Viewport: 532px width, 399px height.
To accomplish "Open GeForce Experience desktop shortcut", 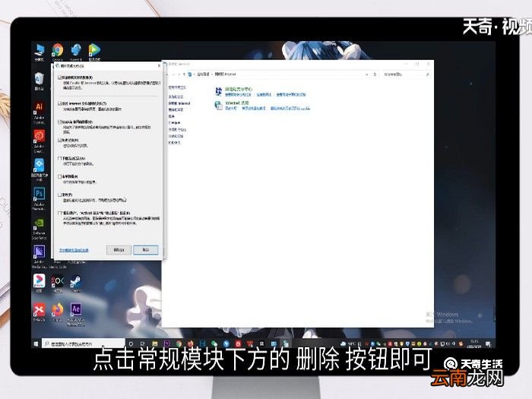I will tap(40, 229).
